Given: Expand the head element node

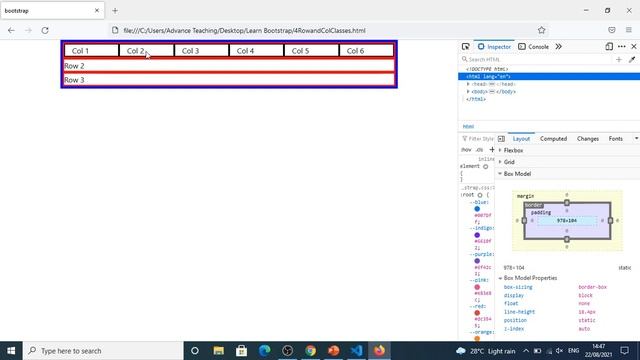Looking at the screenshot, I should pos(468,84).
